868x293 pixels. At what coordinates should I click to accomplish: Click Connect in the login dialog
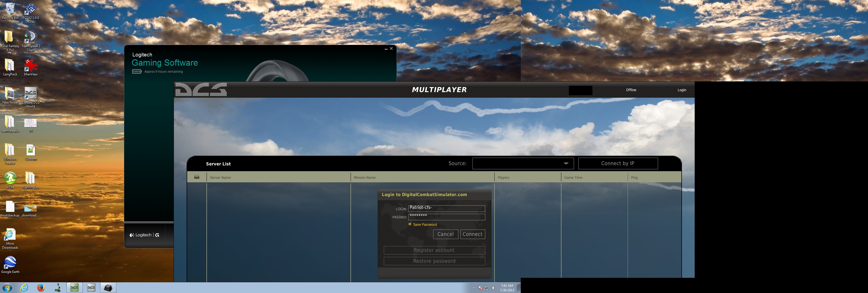473,234
